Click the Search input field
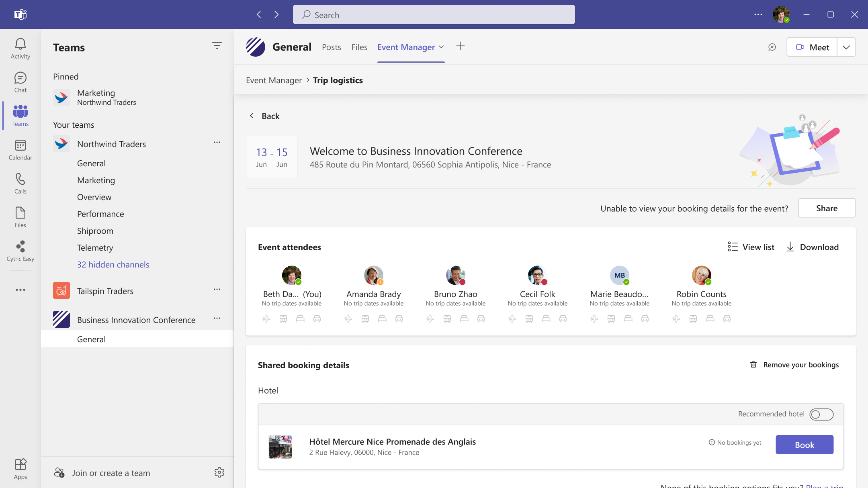868x488 pixels. pyautogui.click(x=434, y=15)
